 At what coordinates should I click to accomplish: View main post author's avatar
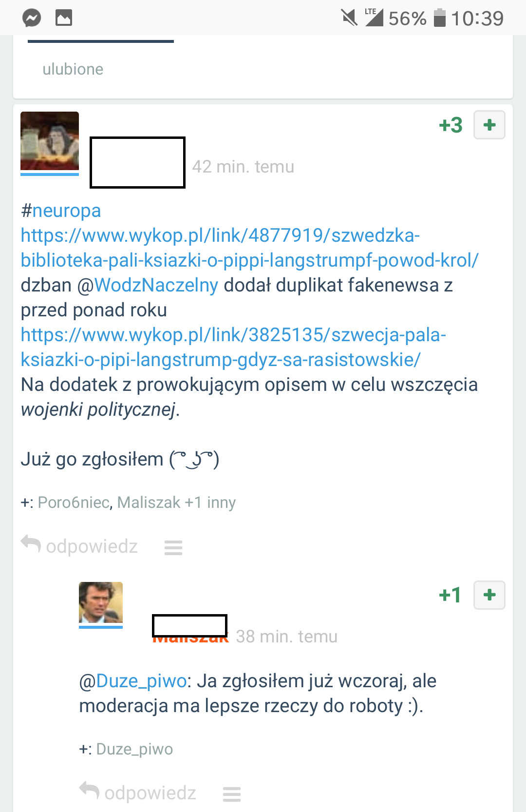[x=50, y=142]
